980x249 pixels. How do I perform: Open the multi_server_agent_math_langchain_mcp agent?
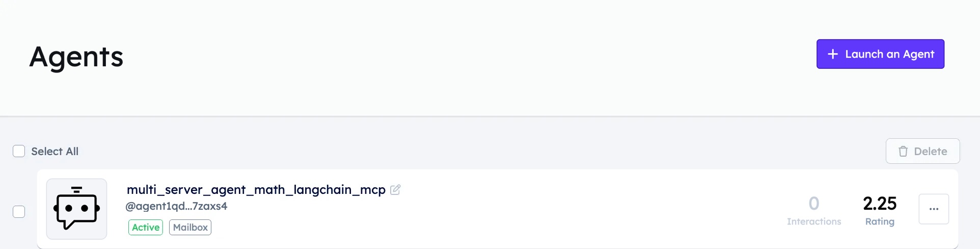[256, 190]
